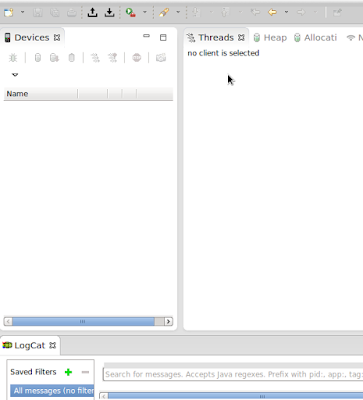Click the Previous Annotation icon
The width and height of the screenshot is (363, 400).
coord(225,13)
